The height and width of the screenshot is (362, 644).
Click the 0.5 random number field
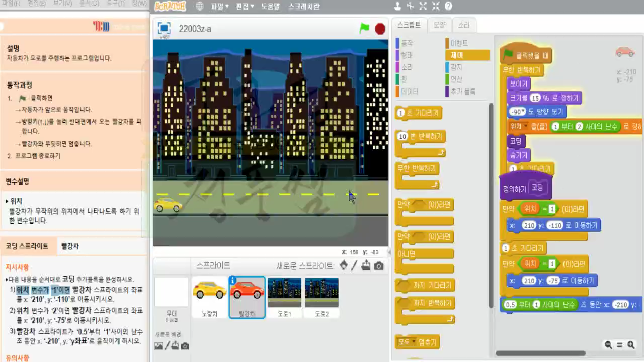click(x=510, y=305)
